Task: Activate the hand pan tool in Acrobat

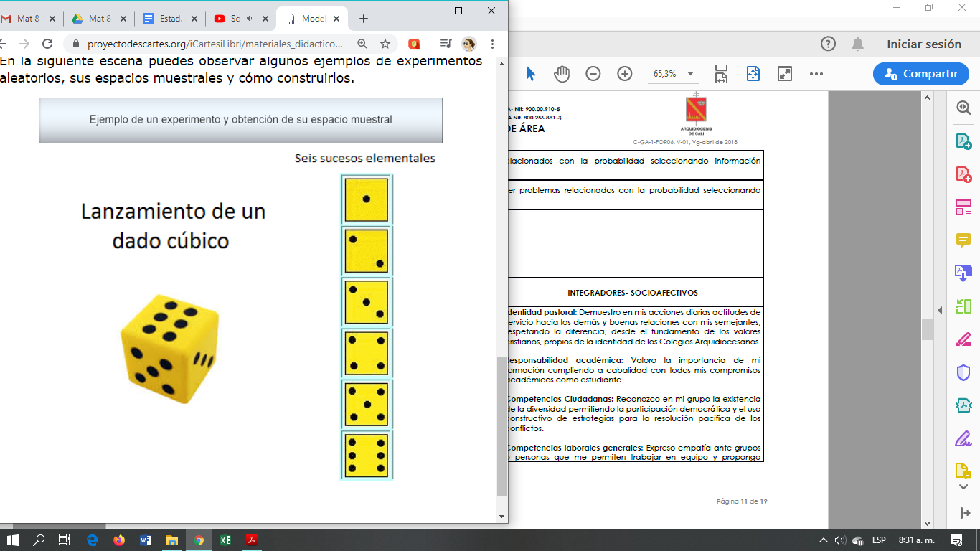Action: (562, 74)
